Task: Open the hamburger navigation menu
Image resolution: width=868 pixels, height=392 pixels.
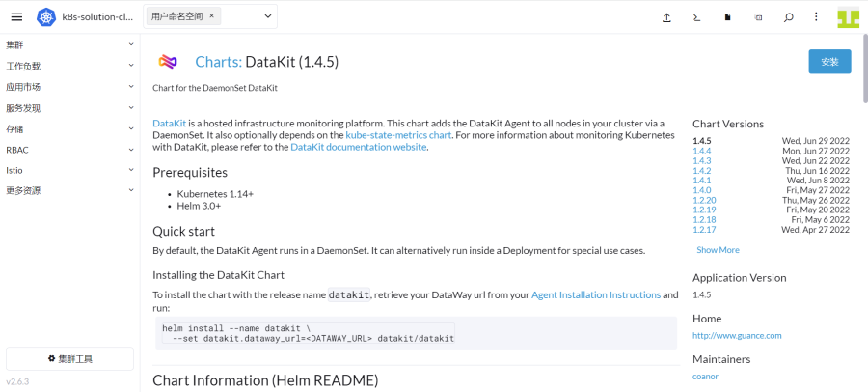Action: tap(16, 16)
